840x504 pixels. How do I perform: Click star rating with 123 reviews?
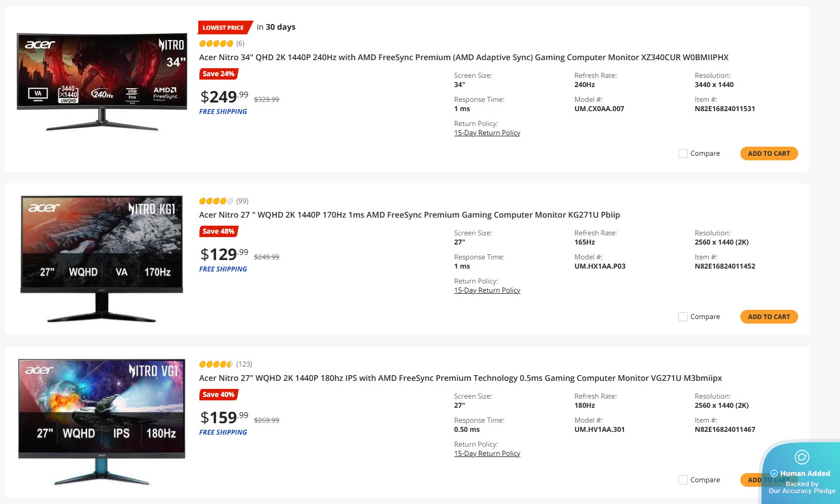[x=216, y=364]
